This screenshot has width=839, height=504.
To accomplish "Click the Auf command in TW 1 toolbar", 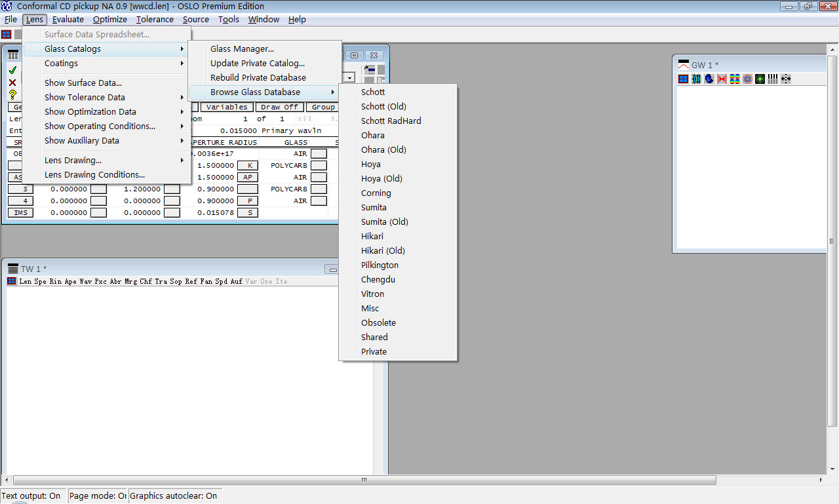I will 237,282.
